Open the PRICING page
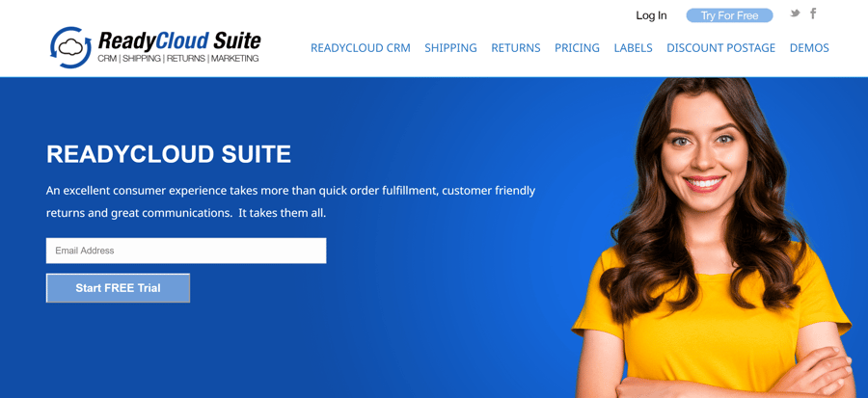This screenshot has width=868, height=398. (x=577, y=48)
